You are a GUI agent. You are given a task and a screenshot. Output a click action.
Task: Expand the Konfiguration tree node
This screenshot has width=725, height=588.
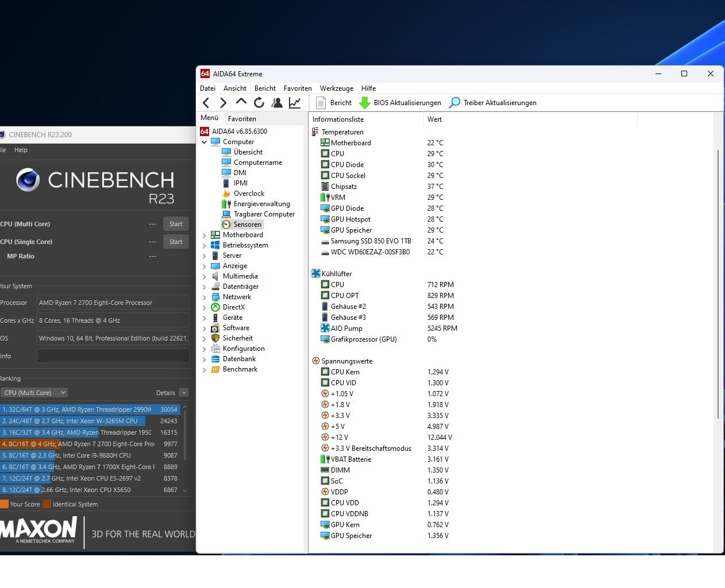pos(204,349)
